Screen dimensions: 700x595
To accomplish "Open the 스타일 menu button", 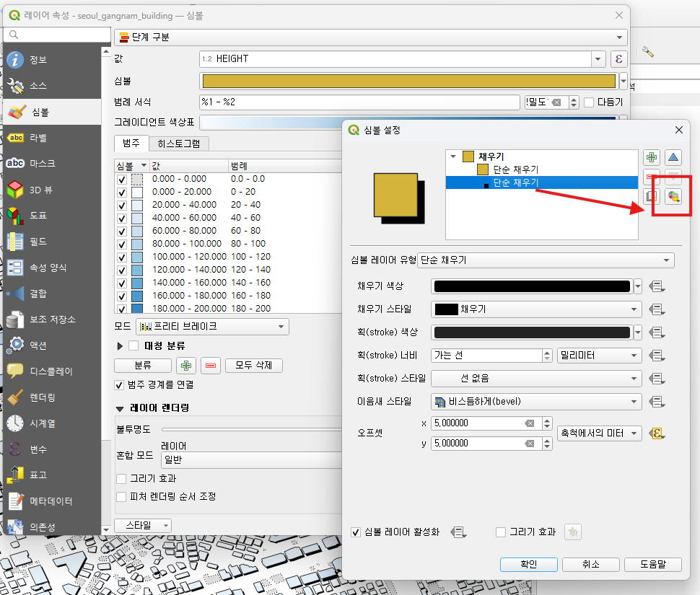I will tap(143, 526).
